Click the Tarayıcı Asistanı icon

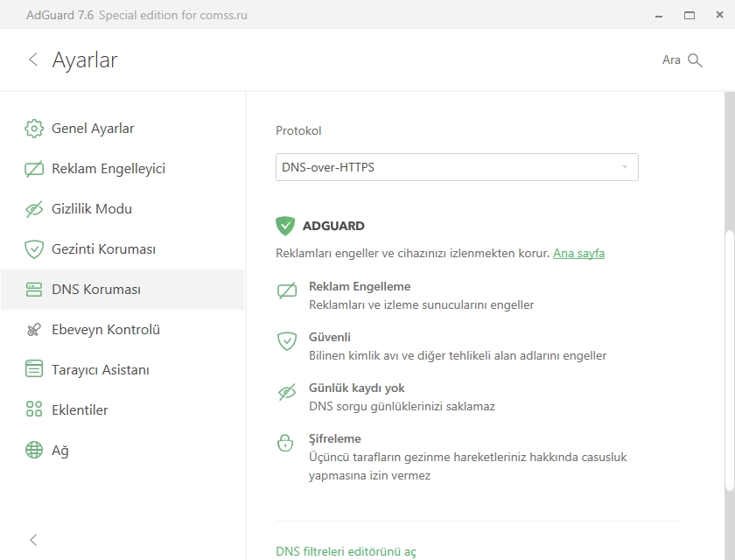[34, 370]
